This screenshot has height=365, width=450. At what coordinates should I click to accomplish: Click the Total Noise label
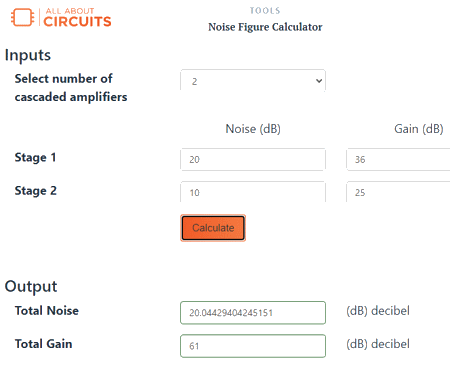point(47,311)
